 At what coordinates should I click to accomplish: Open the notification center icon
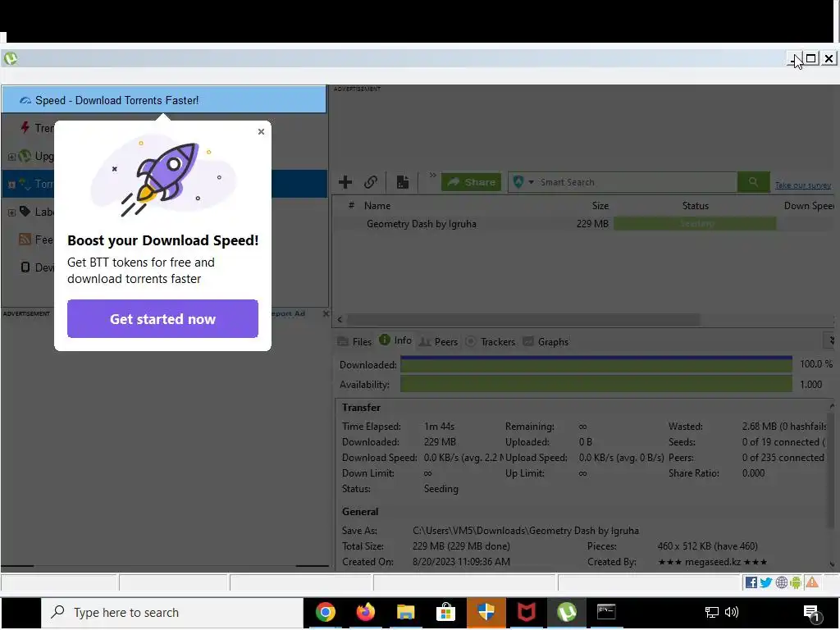tap(811, 613)
